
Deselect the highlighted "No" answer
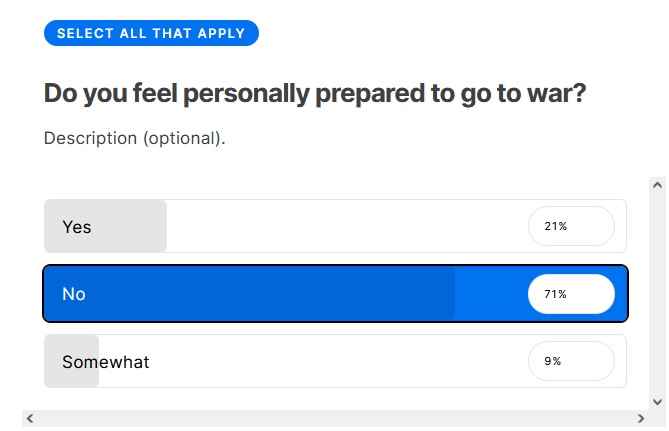[x=74, y=294]
